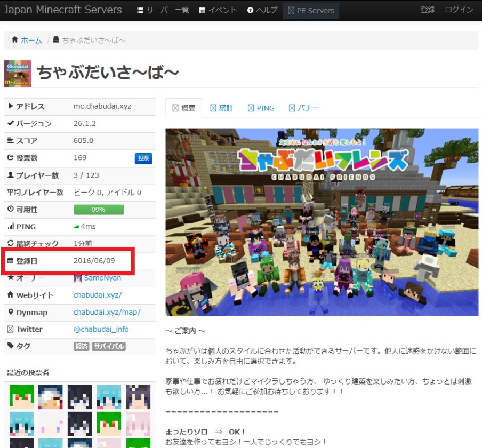Image resolution: width=482 pixels, height=448 pixels.
Task: Click the refresh icon beside 最終チェック
Action: [11, 243]
